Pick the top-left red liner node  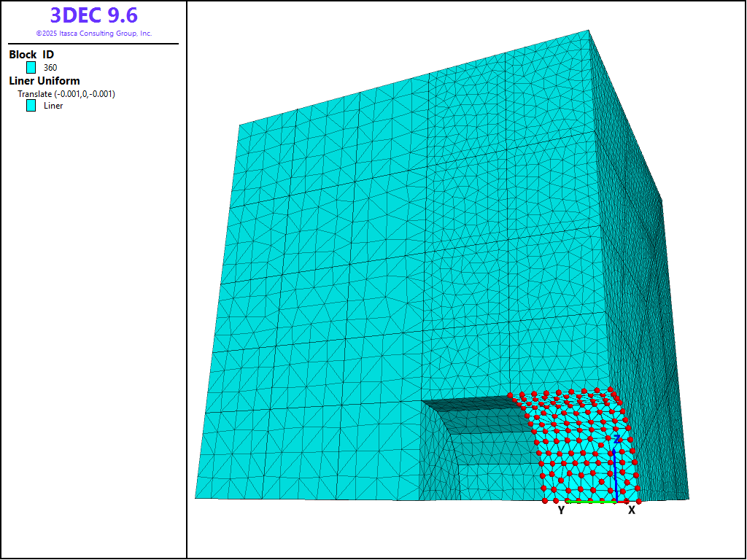coord(511,395)
